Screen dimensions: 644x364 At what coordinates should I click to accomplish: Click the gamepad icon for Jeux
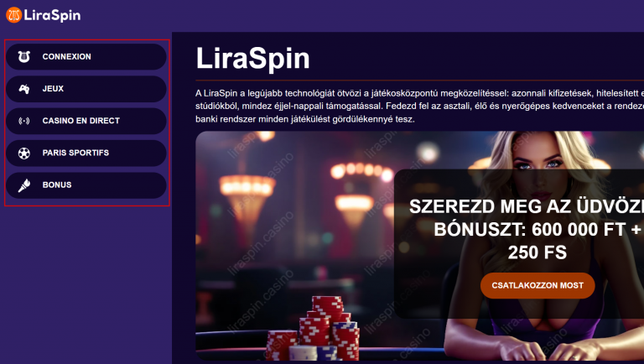point(24,89)
